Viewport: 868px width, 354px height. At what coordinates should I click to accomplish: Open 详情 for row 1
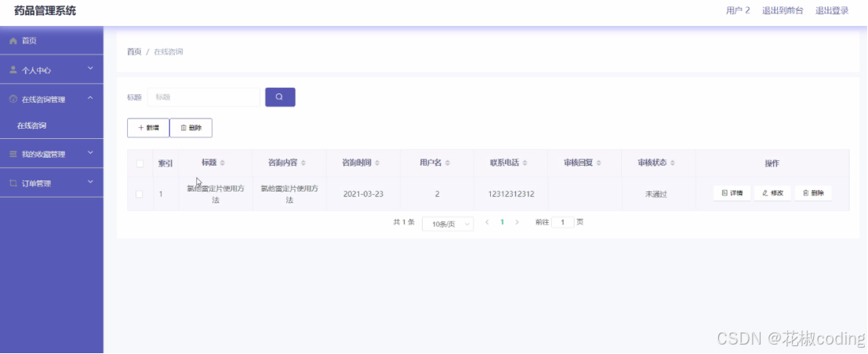coord(732,193)
